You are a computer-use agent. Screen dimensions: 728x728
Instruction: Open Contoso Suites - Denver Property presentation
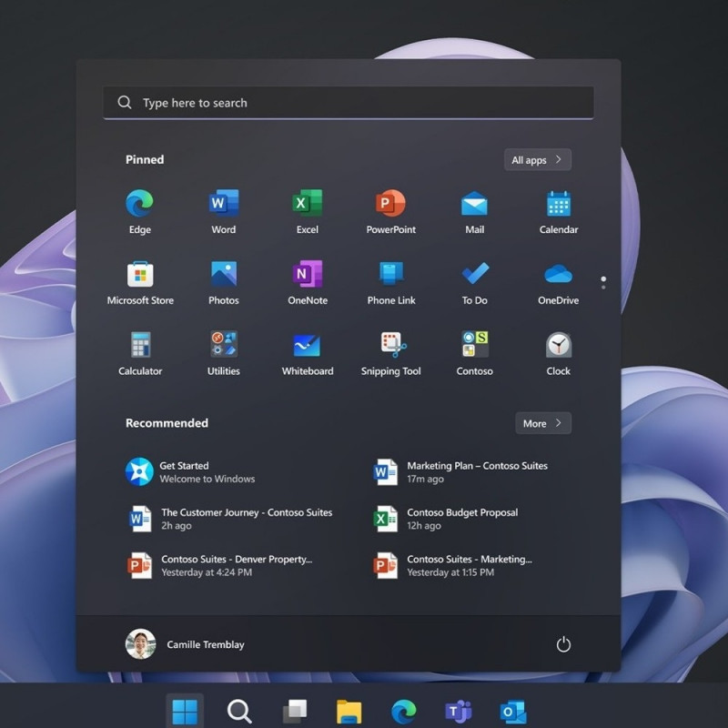[220, 565]
